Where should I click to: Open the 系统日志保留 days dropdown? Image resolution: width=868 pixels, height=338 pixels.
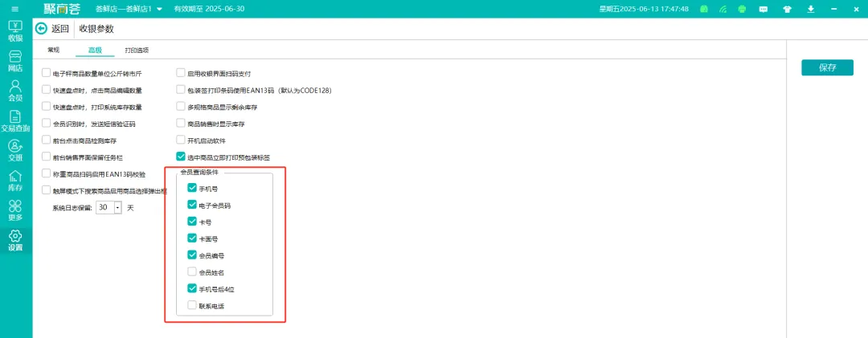tap(117, 208)
